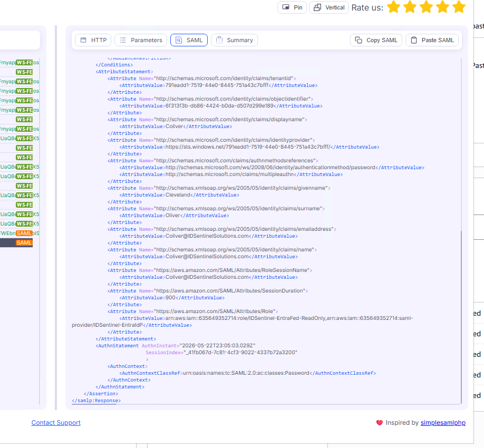Viewport: 484px width, 448px height.
Task: Click the Paste SAML button
Action: click(432, 40)
